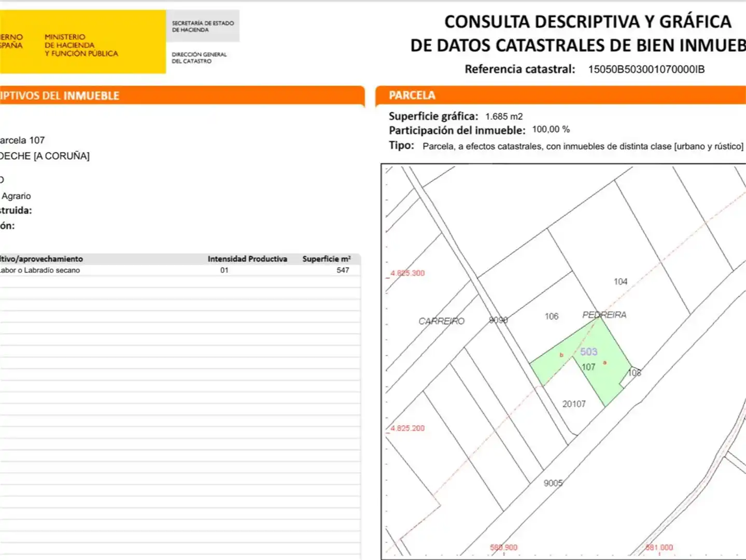The width and height of the screenshot is (746, 560).
Task: Click the PARCELA section header
Action: click(x=560, y=95)
